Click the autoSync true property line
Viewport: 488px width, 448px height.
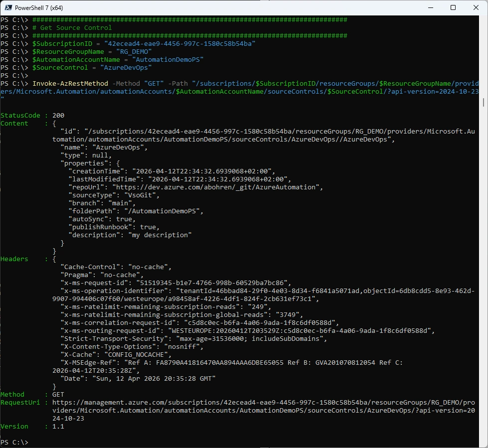tap(102, 219)
